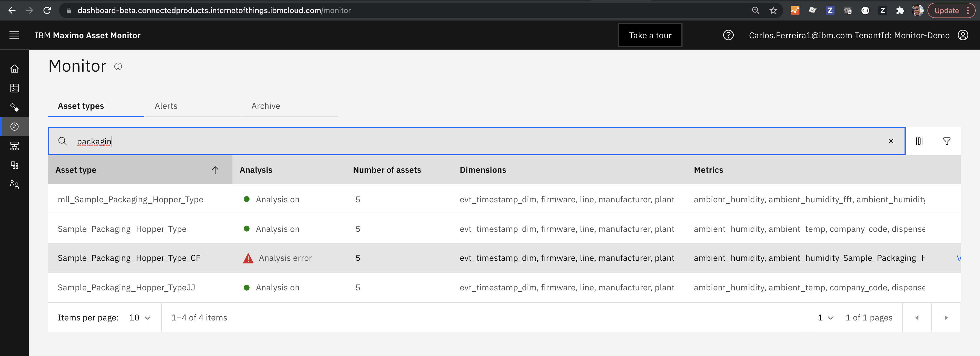
Task: Clear the search input field
Action: click(x=891, y=141)
